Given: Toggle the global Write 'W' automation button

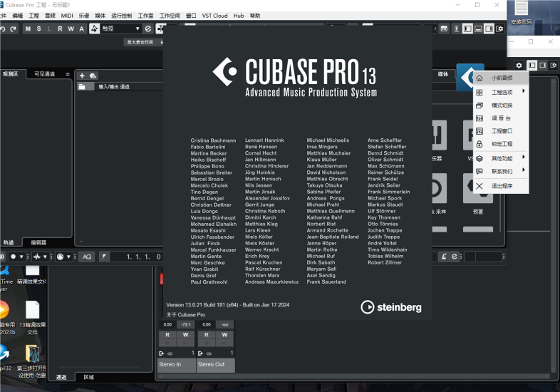Looking at the screenshot, I should (71, 29).
